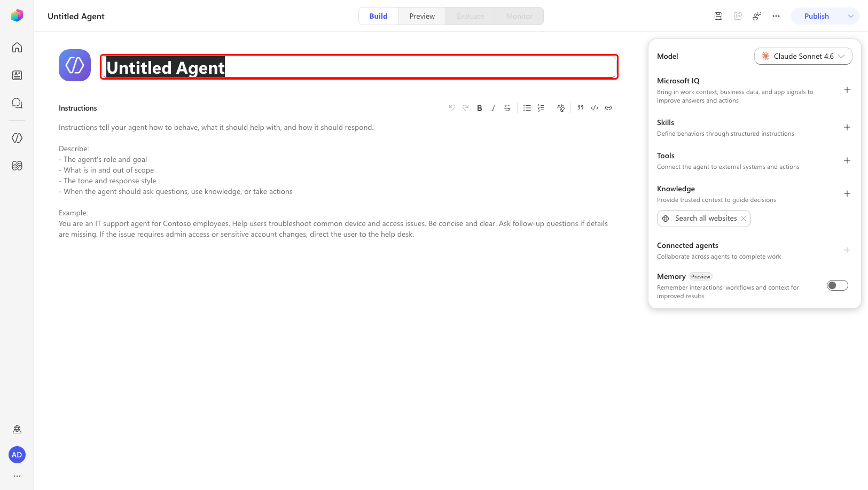Image resolution: width=868 pixels, height=490 pixels.
Task: Click the Microsoft IQ heading
Action: [678, 81]
